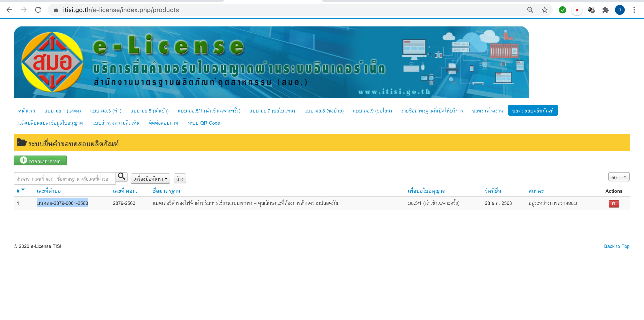644x320 pixels.
Task: Sort by เลขที่คำขอ column header
Action: click(49, 191)
